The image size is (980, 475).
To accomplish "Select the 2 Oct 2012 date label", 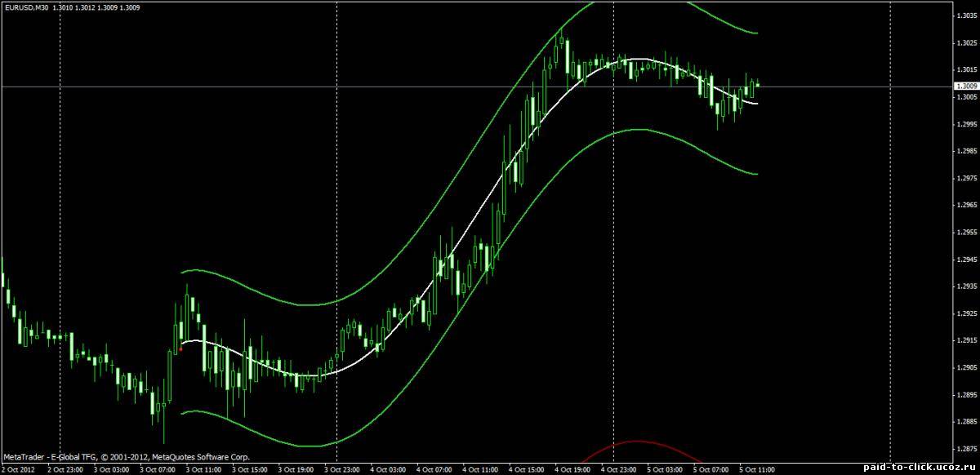I will [17, 470].
